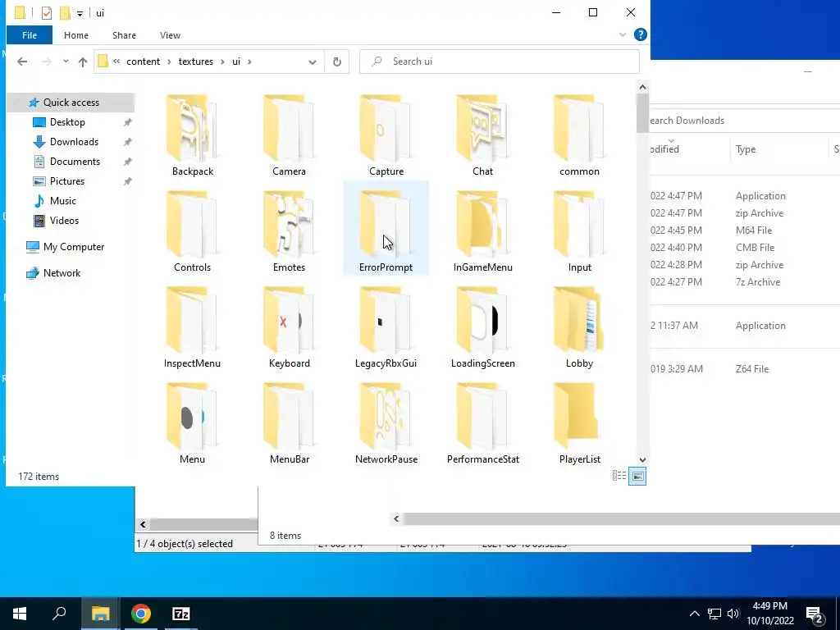Switch to 7-Zip in taskbar
Screen dimensions: 840x630
pos(181,614)
